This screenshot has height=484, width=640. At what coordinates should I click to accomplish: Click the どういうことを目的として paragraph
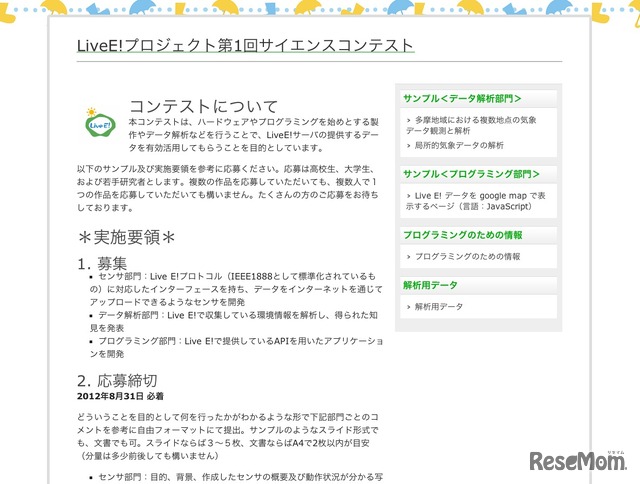pyautogui.click(x=227, y=436)
